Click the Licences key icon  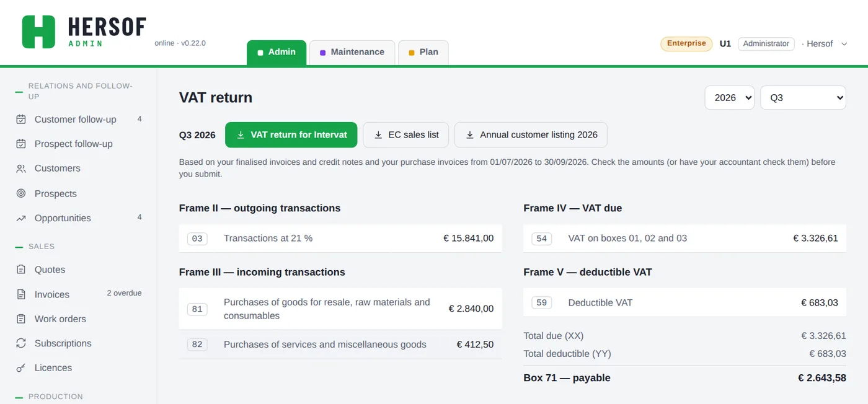click(21, 368)
